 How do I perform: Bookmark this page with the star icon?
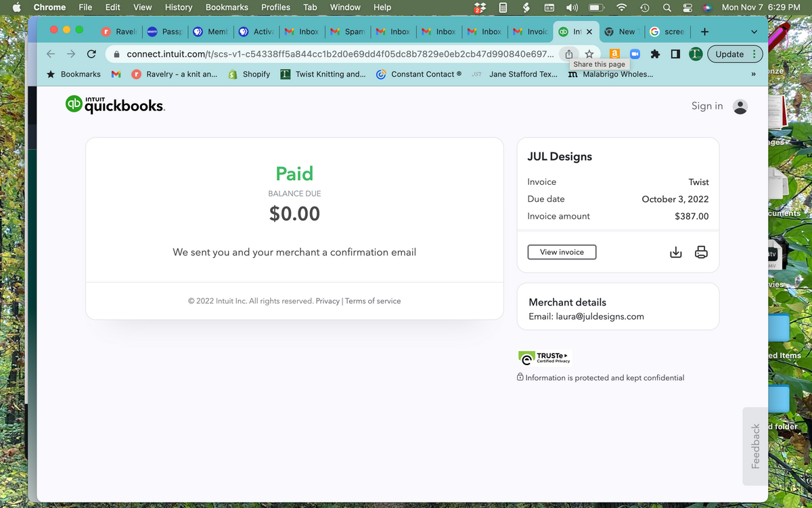pos(589,54)
